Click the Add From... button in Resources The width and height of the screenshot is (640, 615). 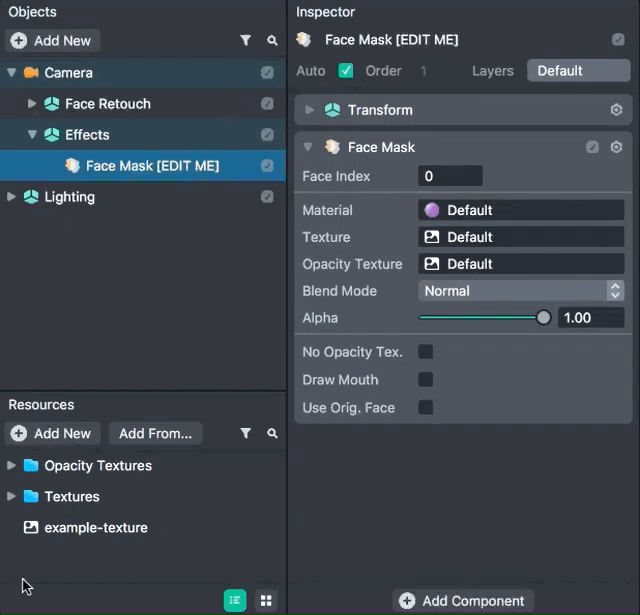click(x=155, y=434)
